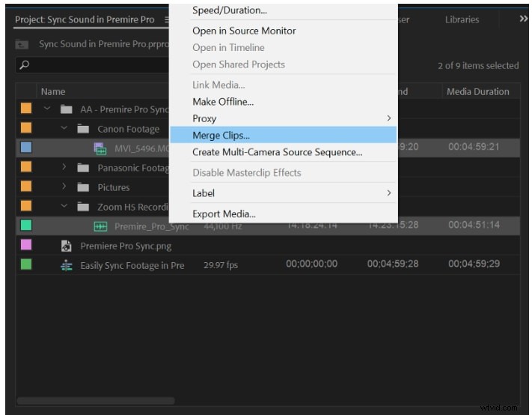This screenshot has height=415, width=532.
Task: Focus the project search field
Action: click(92, 64)
